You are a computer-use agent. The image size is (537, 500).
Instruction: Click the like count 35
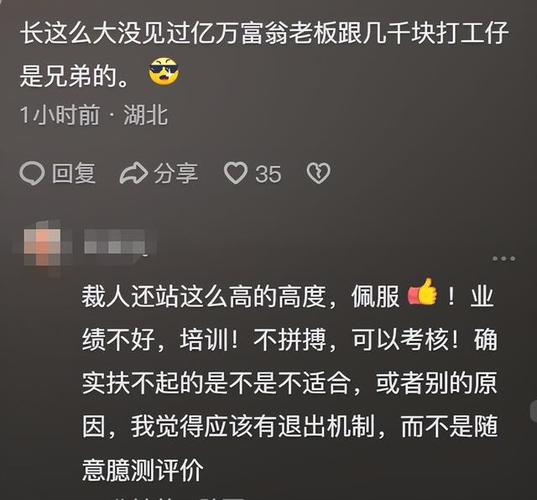click(x=268, y=174)
